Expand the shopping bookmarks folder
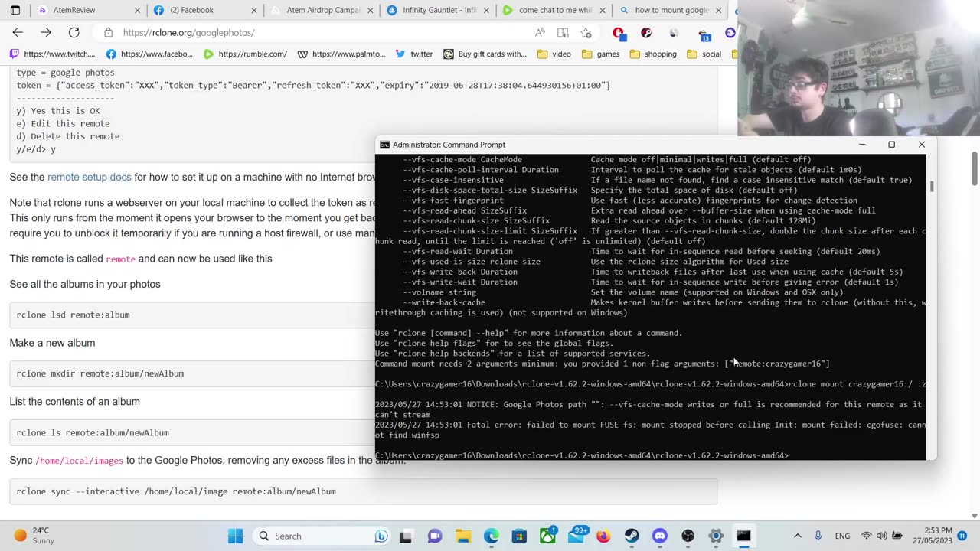 click(x=653, y=54)
